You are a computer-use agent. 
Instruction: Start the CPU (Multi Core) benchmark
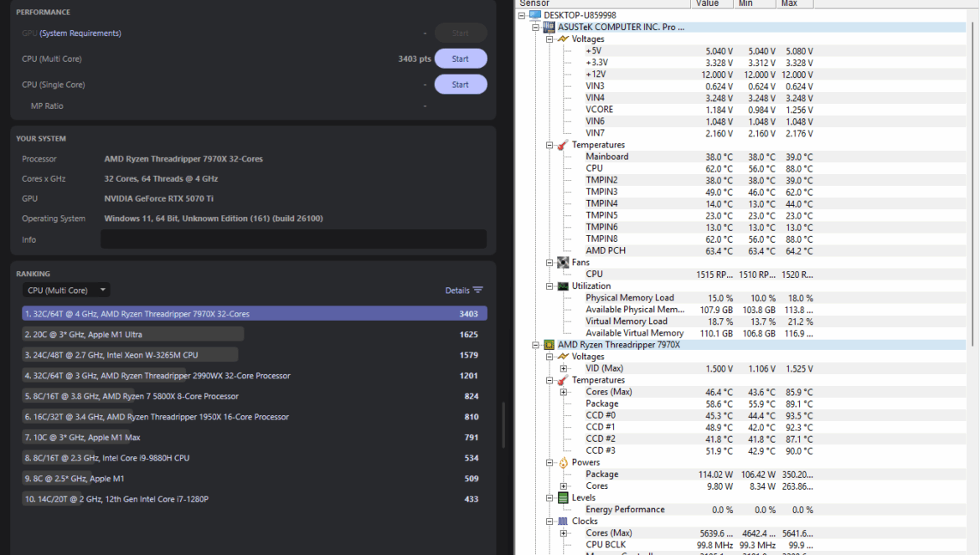tap(460, 59)
